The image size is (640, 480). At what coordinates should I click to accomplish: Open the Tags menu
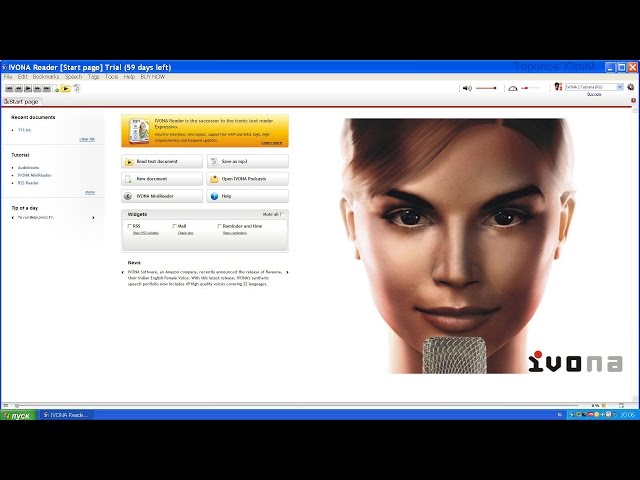[93, 77]
